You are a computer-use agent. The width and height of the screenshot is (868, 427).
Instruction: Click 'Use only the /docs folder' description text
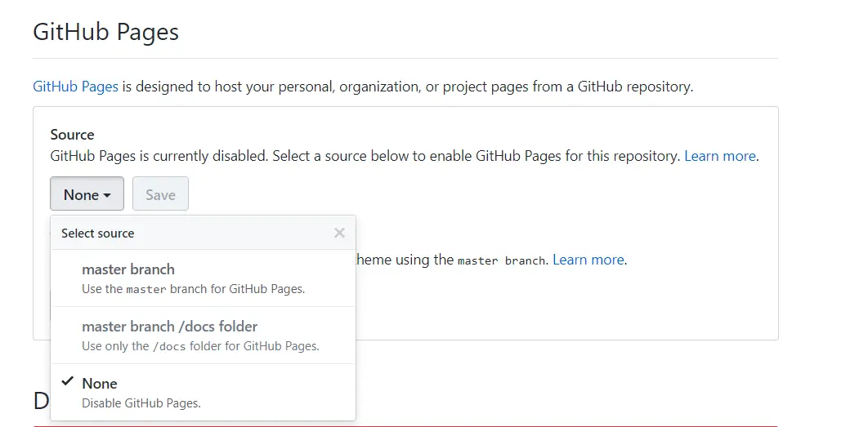pos(200,346)
